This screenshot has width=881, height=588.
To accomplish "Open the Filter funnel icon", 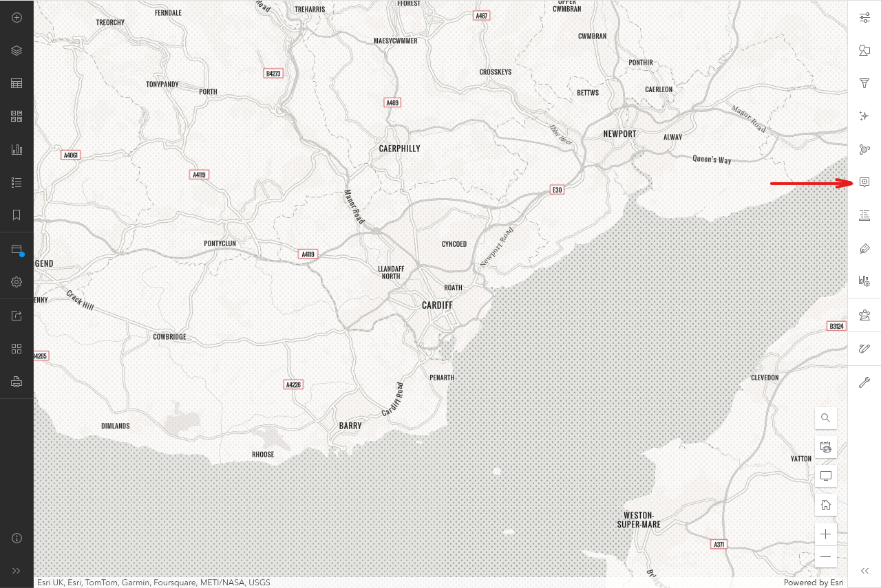I will tap(864, 83).
